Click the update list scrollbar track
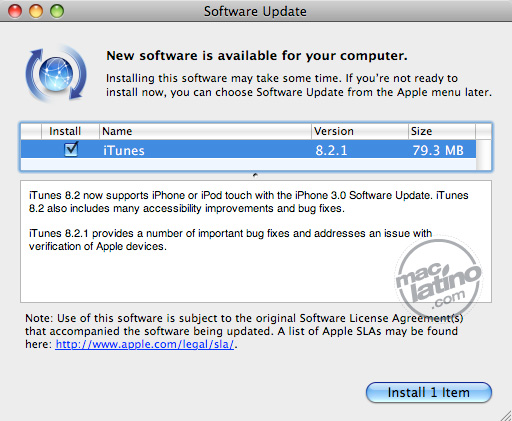The width and height of the screenshot is (512, 421). (x=483, y=155)
